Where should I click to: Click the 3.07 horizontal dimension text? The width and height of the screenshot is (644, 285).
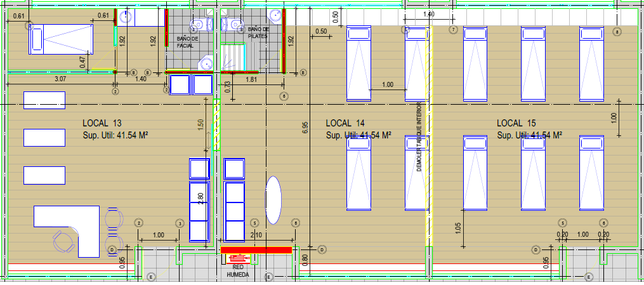[x=60, y=79]
